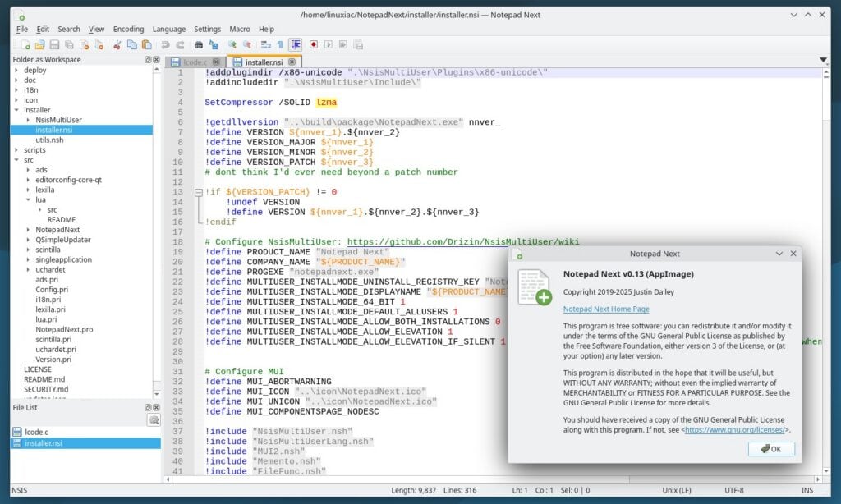This screenshot has width=841, height=504.
Task: Click the OK button in the About dialog
Action: pos(770,449)
